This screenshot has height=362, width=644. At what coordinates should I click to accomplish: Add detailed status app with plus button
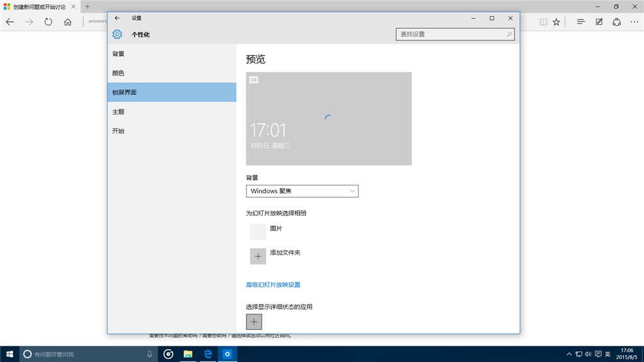tap(254, 322)
